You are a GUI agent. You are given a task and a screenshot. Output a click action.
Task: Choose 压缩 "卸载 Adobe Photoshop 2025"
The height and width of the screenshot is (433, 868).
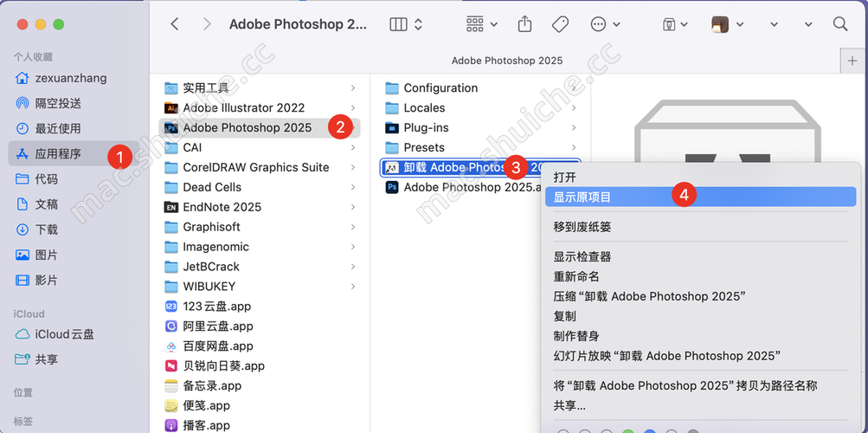tap(700, 296)
